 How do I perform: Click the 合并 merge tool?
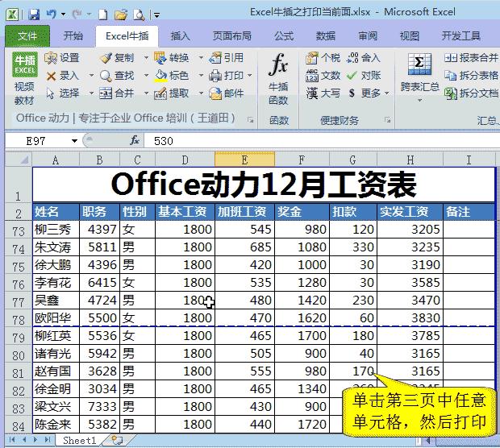[x=116, y=93]
